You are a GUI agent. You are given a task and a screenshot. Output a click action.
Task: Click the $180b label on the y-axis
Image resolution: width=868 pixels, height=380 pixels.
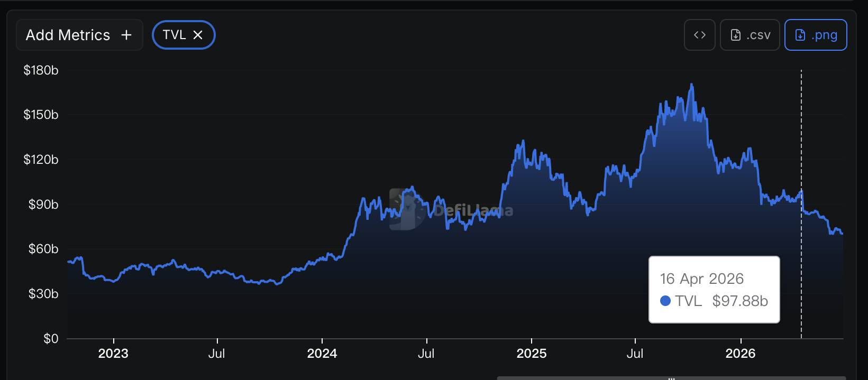[x=41, y=70]
